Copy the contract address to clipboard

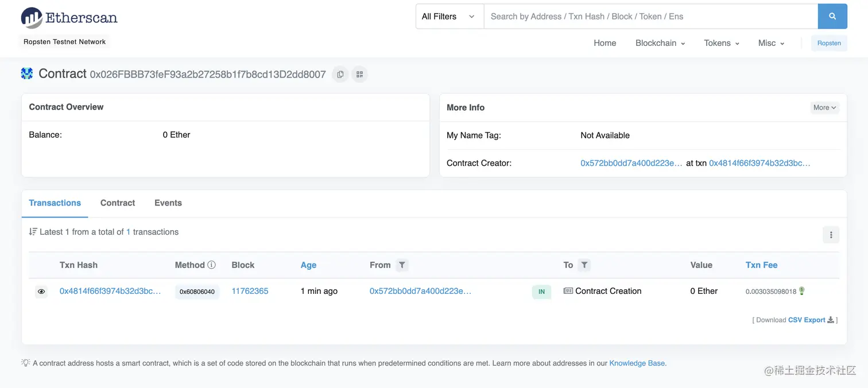point(340,75)
